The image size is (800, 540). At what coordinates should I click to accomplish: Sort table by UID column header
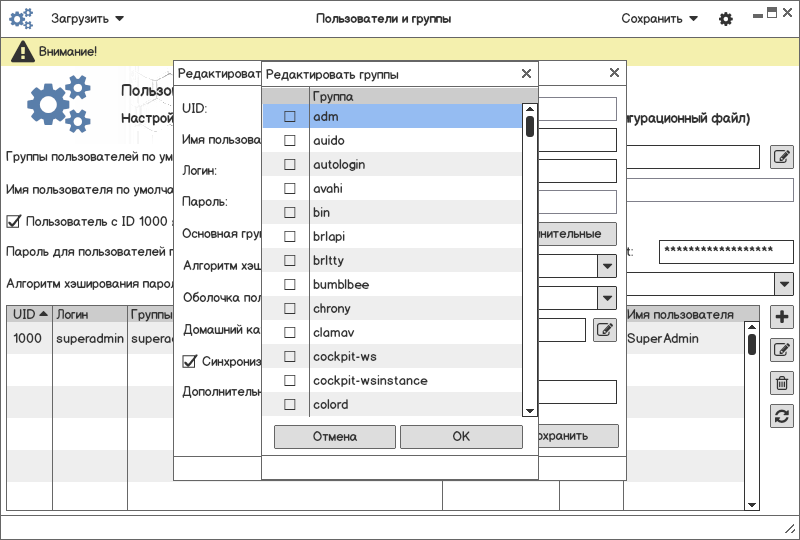pos(29,315)
